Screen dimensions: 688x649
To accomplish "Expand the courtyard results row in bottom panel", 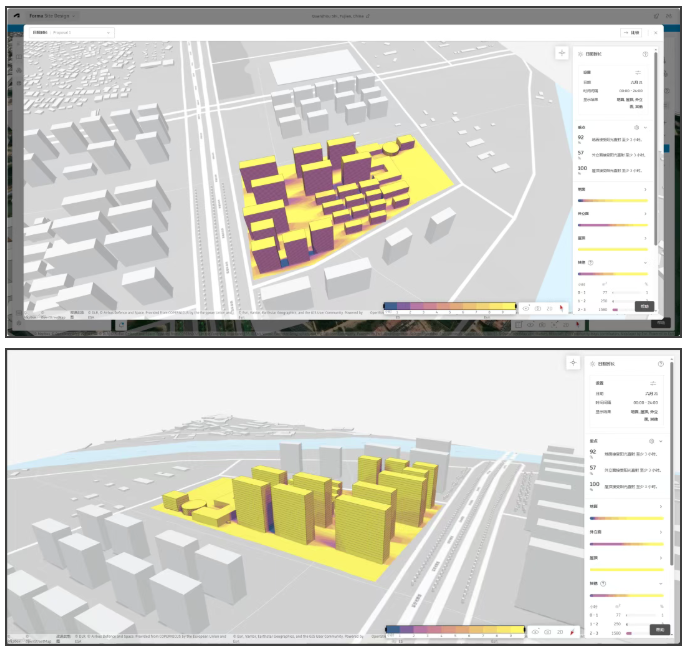I will click(x=661, y=532).
